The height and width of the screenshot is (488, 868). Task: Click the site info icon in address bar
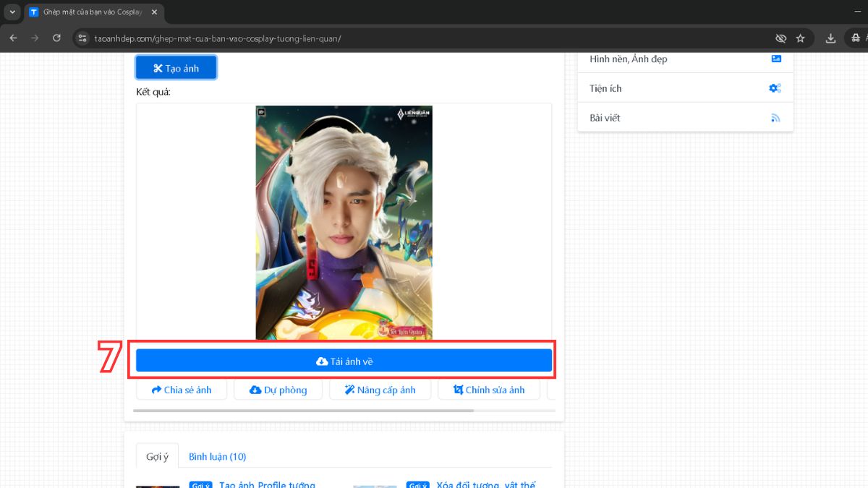coord(82,38)
